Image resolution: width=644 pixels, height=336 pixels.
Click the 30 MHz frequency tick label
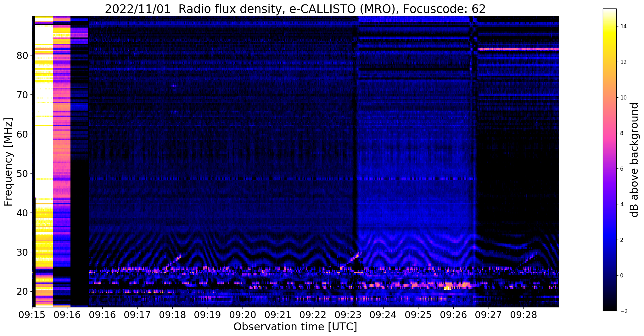22,252
